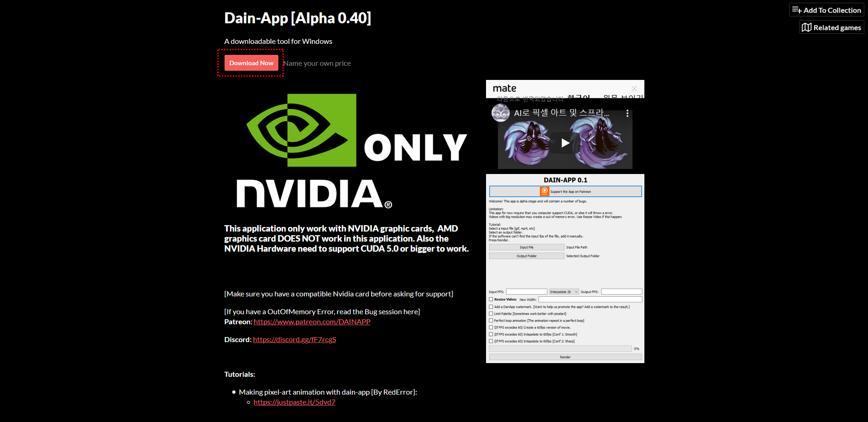Open the justpaste.it tutorial link
The width and height of the screenshot is (868, 422).
click(x=294, y=402)
